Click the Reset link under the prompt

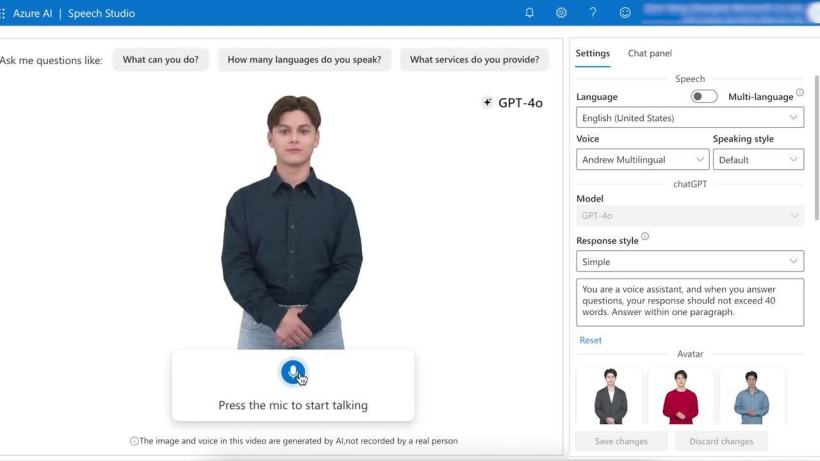pos(590,340)
